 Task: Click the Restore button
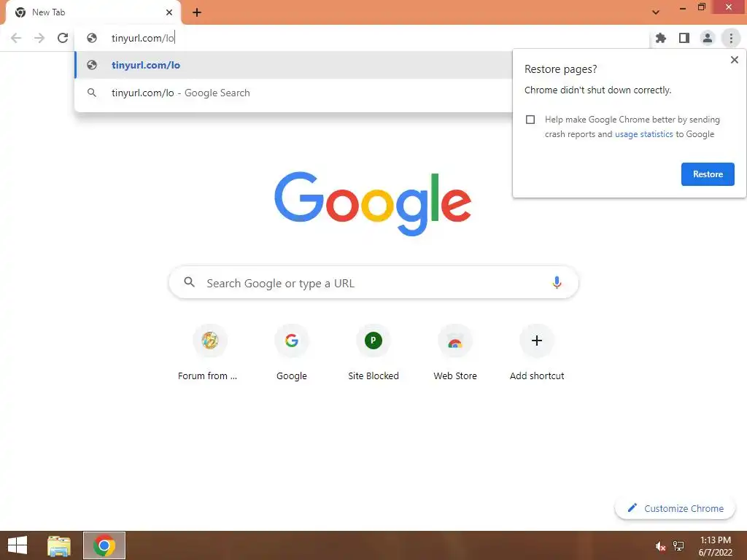pos(708,174)
